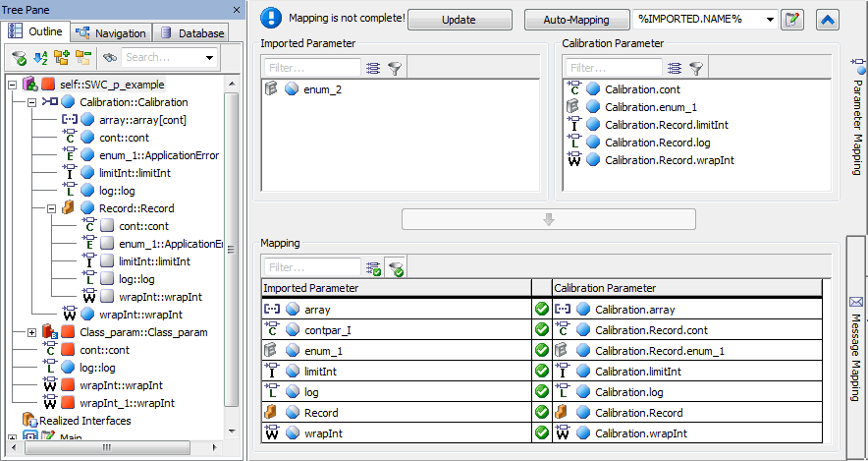Switch to the Database tab
Screen dimensions: 868x461
pos(191,33)
